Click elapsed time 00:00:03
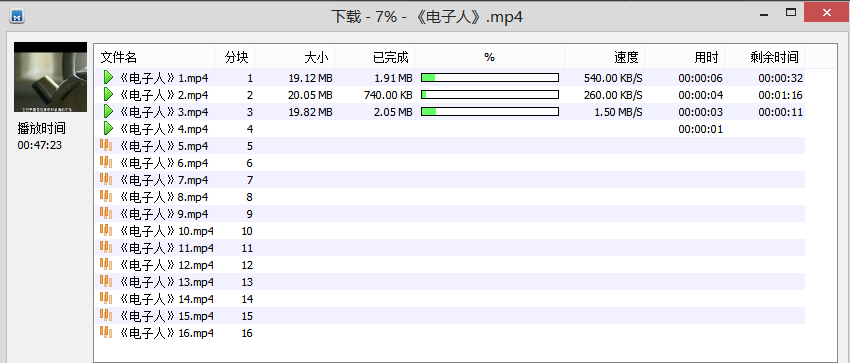850x363 pixels. pos(700,112)
